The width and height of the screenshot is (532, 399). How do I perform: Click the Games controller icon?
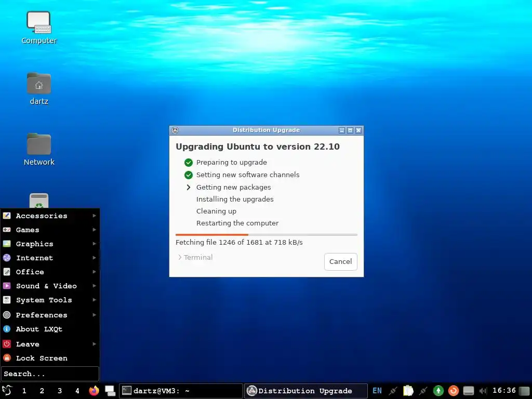[7, 230]
